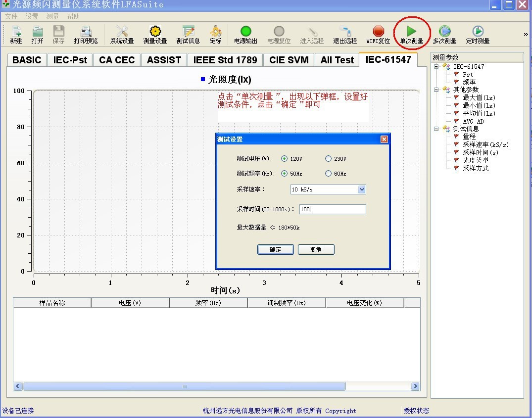Switch to the IEEE Std 1789 tab

click(x=225, y=60)
